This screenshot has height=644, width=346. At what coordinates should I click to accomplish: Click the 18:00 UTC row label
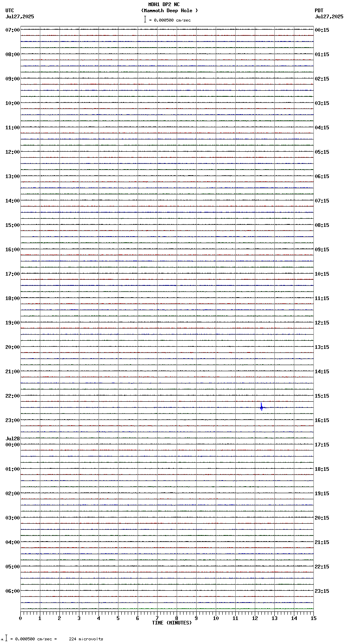tap(13, 298)
